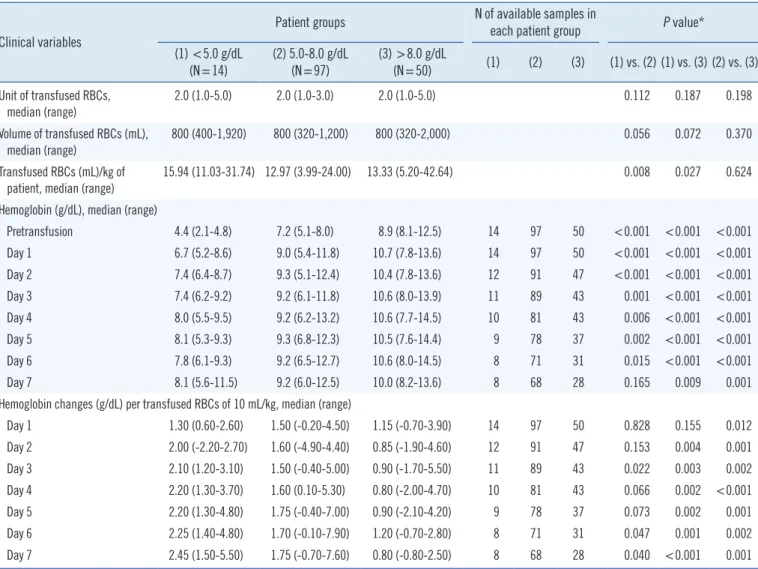The width and height of the screenshot is (758, 569).
Task: Click P value 0.008 in RBCs/kg row
Action: pos(637,172)
